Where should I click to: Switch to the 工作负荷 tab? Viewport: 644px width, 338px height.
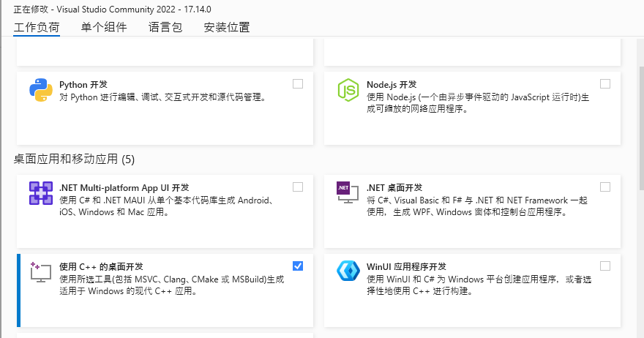[x=37, y=28]
